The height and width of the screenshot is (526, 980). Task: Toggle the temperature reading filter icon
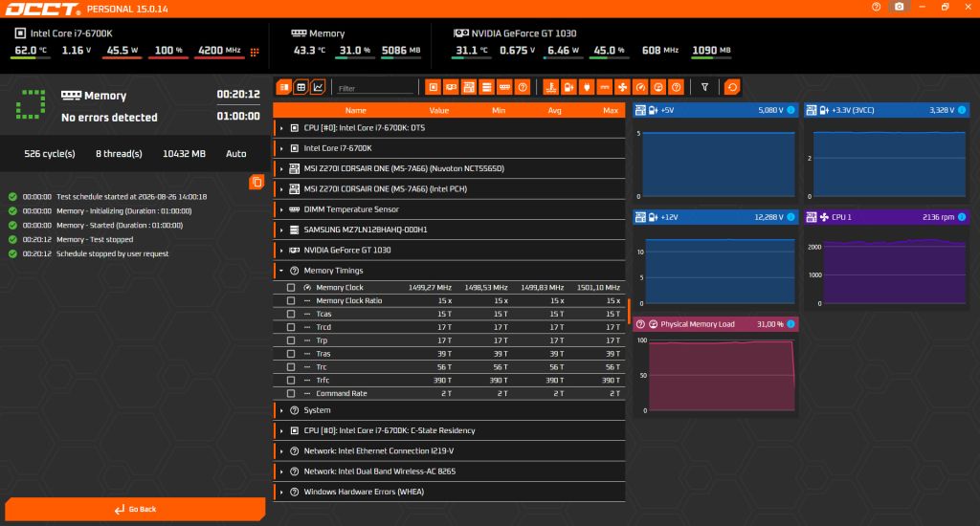point(550,87)
